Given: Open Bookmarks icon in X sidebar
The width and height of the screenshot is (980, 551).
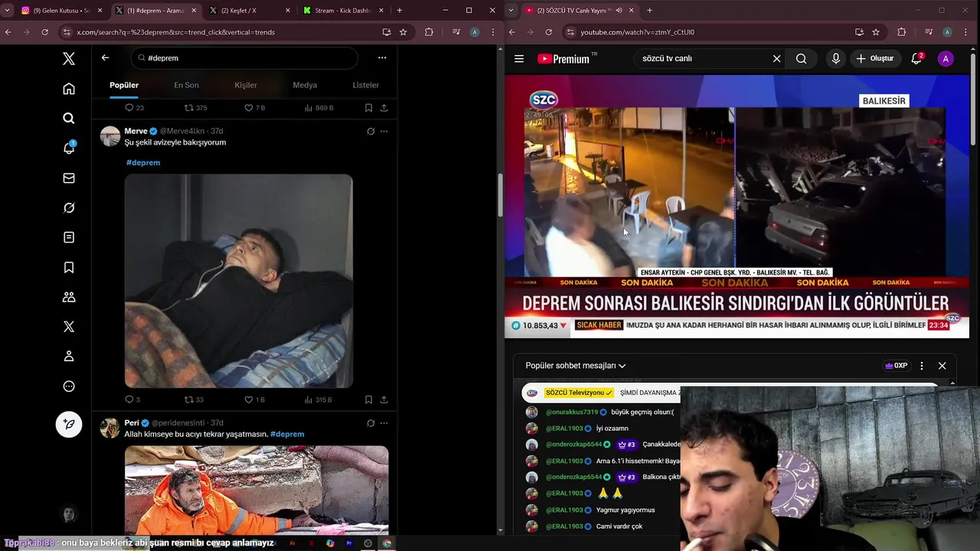Looking at the screenshot, I should 69,267.
